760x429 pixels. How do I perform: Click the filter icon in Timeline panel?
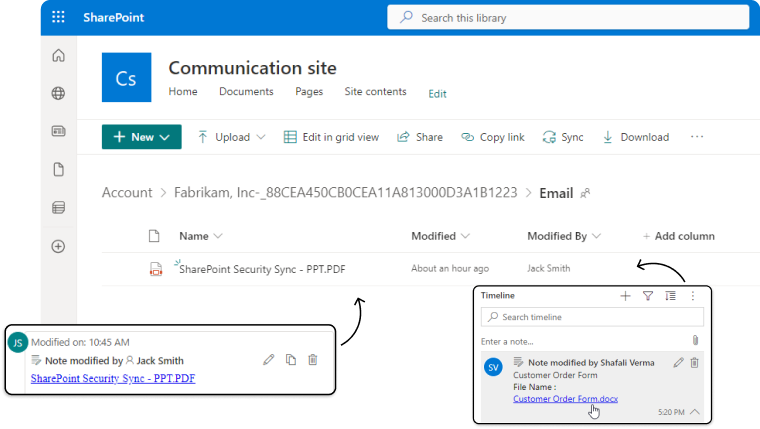[x=648, y=296]
